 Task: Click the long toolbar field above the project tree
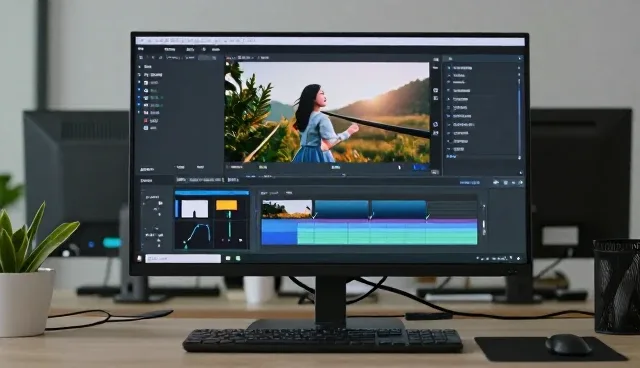pos(207,58)
